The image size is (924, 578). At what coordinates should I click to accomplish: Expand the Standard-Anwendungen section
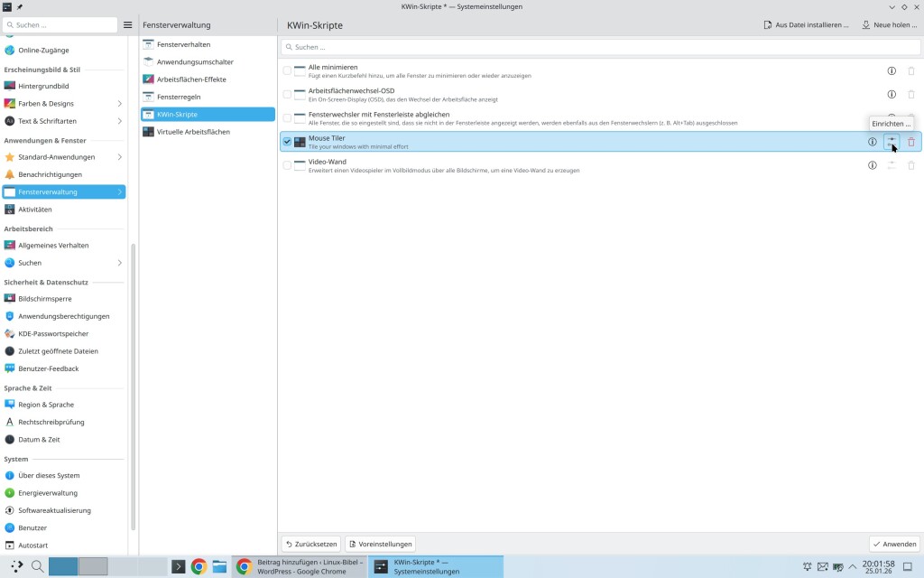click(119, 157)
